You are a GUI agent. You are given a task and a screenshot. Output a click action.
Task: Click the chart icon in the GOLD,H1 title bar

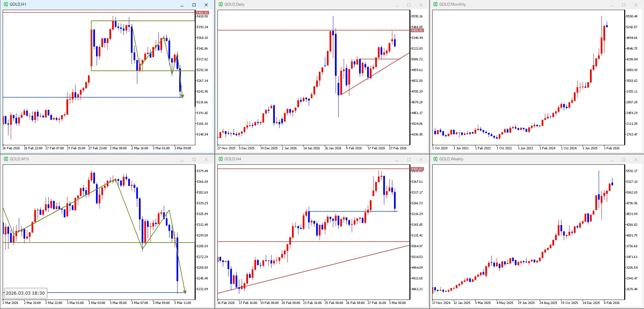(6, 4)
